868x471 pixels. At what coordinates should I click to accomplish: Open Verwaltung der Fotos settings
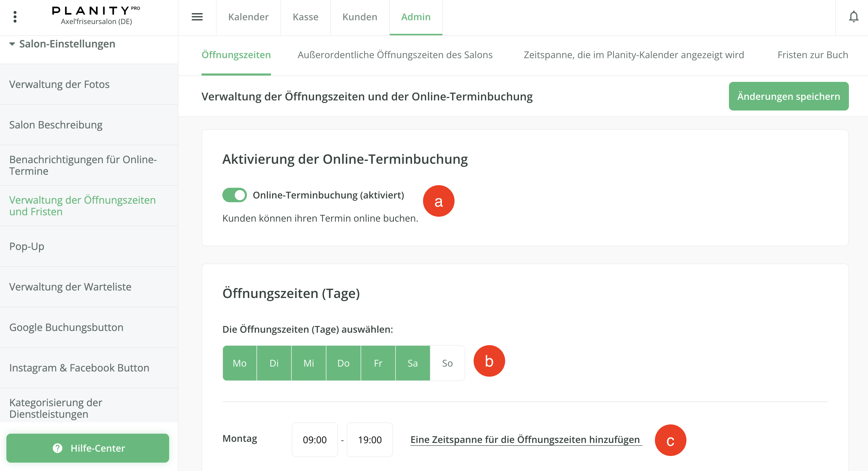pos(59,84)
